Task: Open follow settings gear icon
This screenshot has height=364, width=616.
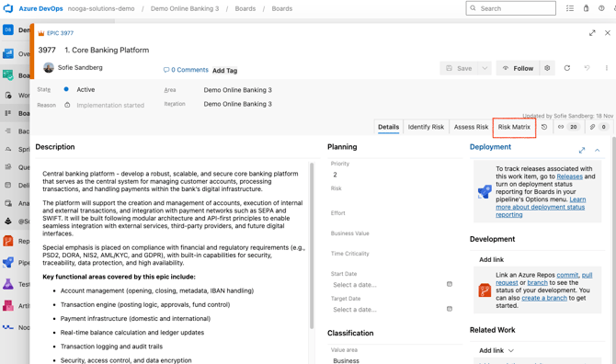Action: (x=547, y=68)
